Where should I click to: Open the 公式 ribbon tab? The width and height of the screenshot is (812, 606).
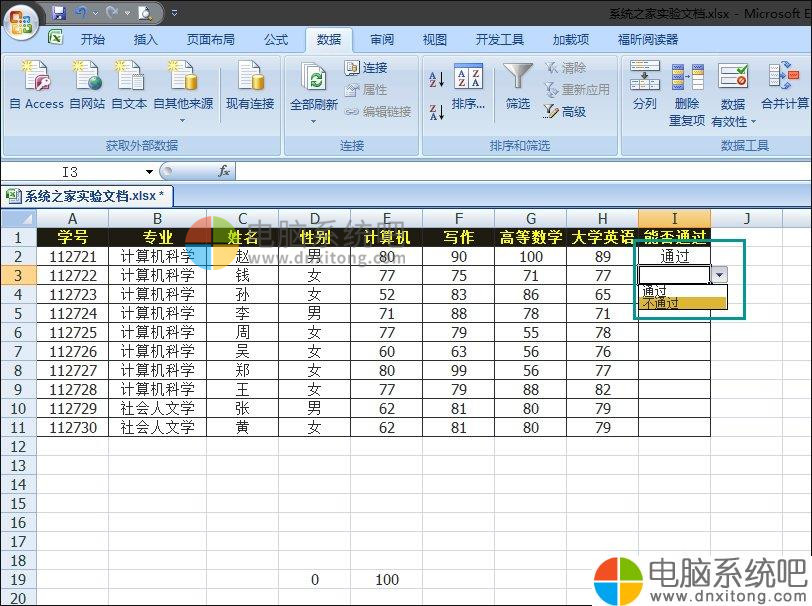[276, 40]
